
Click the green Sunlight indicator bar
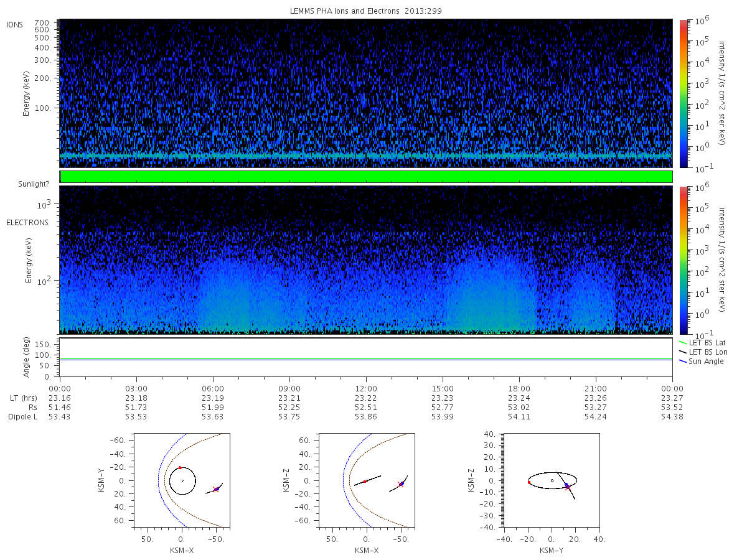(366, 177)
